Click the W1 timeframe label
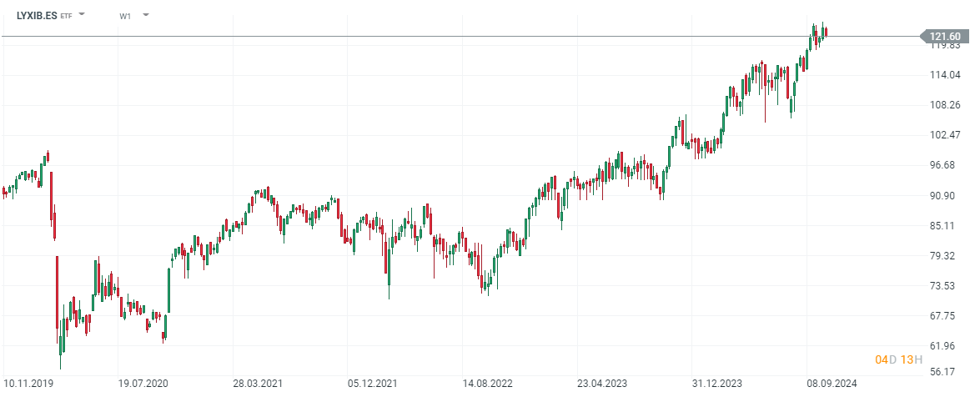The height and width of the screenshot is (397, 980). click(125, 16)
